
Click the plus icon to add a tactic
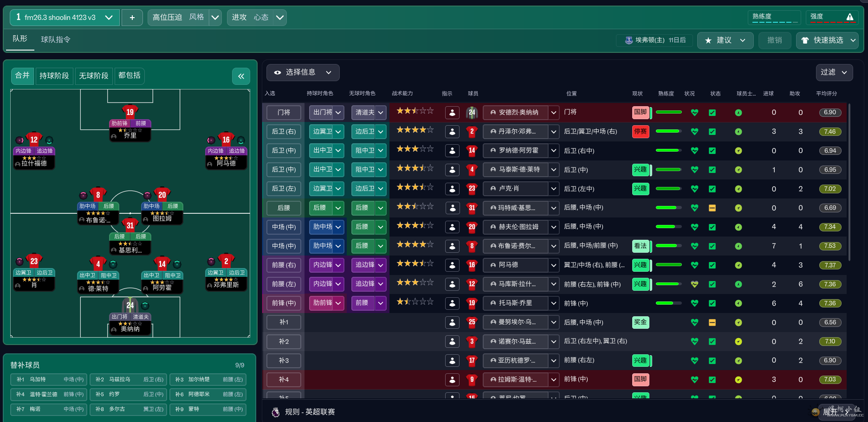(x=132, y=18)
